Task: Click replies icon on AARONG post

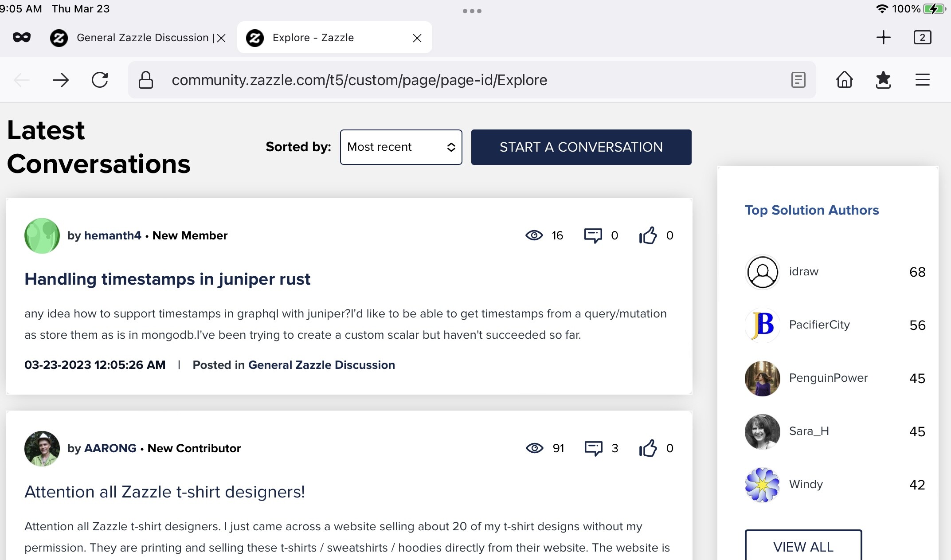Action: click(593, 448)
